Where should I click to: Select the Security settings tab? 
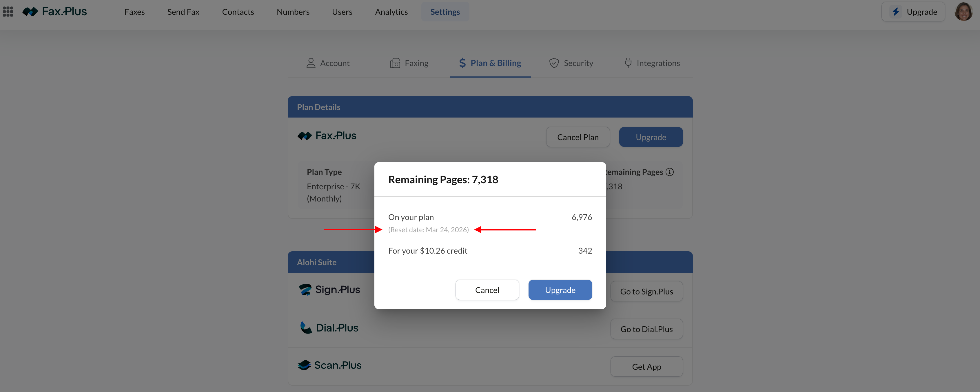[571, 63]
